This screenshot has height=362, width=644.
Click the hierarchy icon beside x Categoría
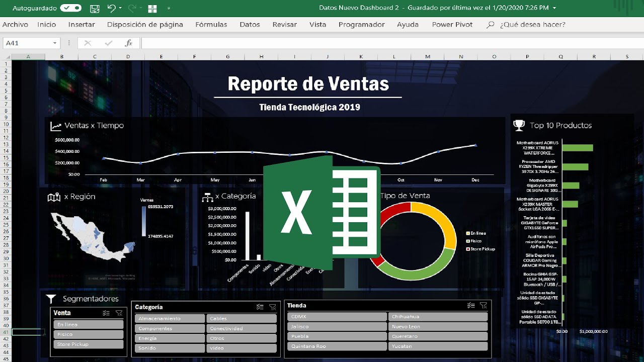pyautogui.click(x=207, y=197)
